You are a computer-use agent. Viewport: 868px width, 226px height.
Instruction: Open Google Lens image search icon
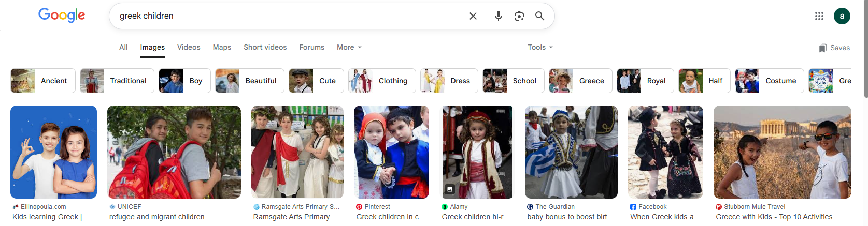519,16
